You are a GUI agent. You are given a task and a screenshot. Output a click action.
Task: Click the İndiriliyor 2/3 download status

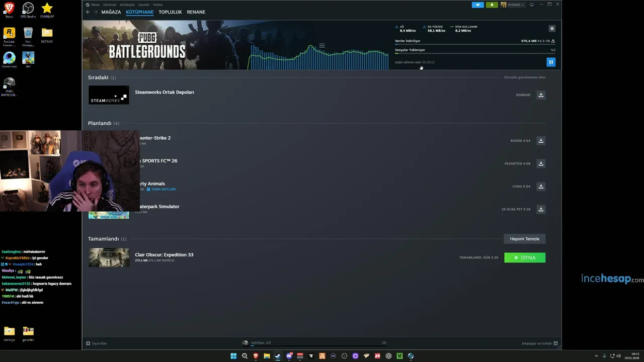click(261, 343)
